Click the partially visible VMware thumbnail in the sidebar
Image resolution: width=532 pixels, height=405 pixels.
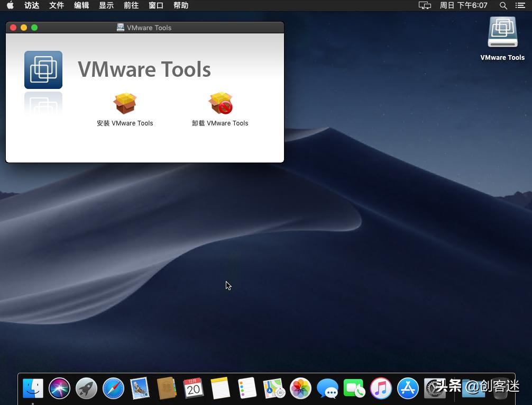coord(43,106)
